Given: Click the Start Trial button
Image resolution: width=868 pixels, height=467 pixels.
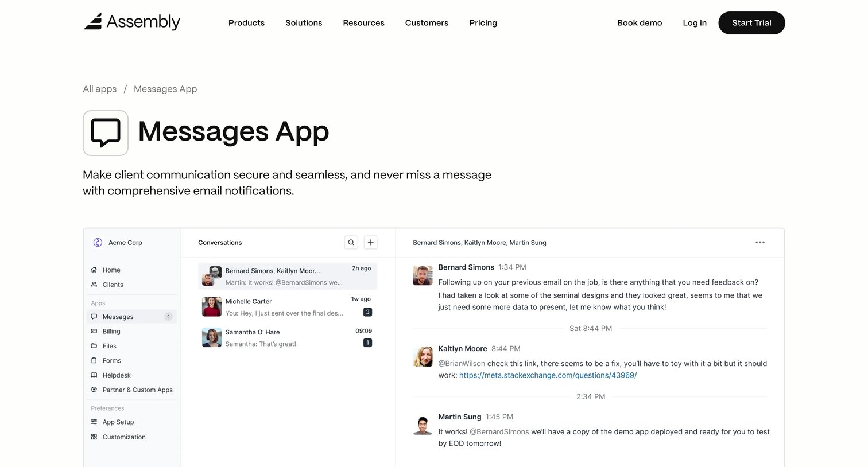Looking at the screenshot, I should click(x=751, y=23).
